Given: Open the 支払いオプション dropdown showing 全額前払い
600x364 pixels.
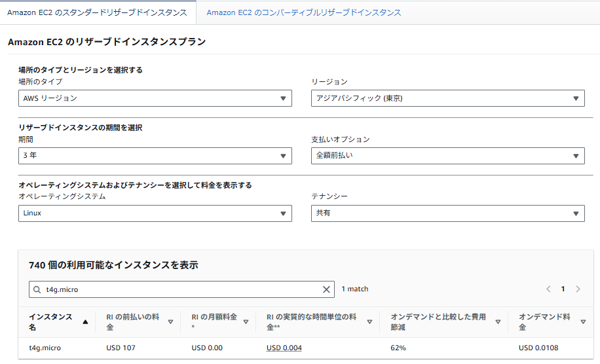Looking at the screenshot, I should 447,156.
